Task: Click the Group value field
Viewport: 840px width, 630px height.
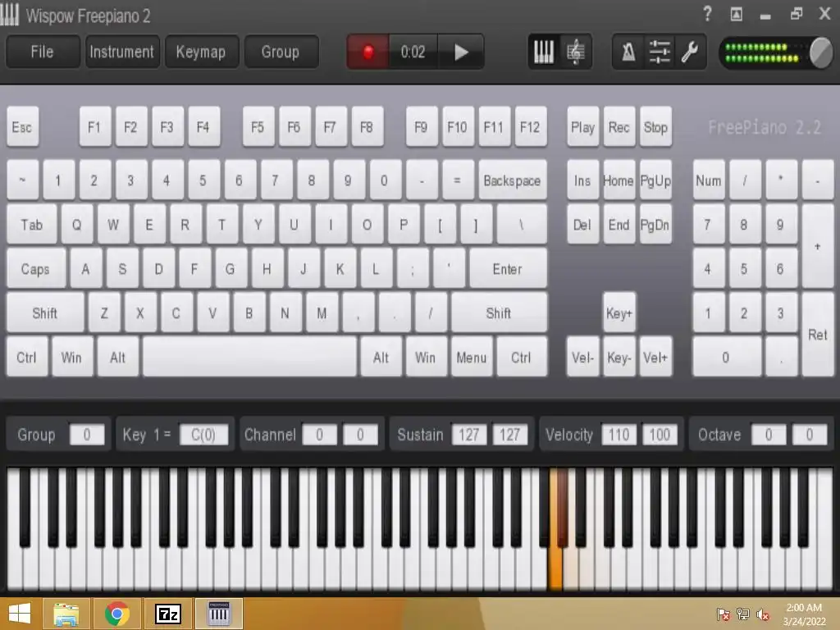Action: 87,435
